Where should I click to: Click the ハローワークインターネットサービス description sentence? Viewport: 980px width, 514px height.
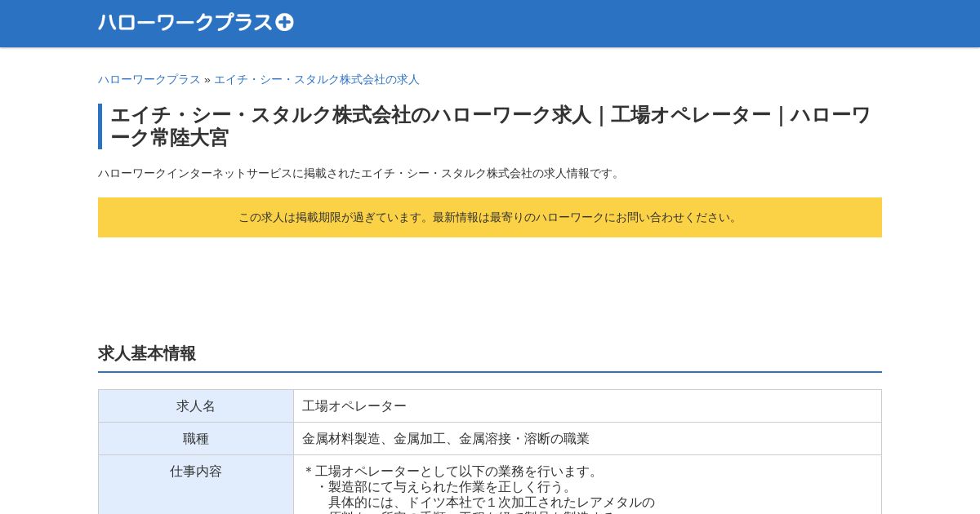(x=361, y=173)
